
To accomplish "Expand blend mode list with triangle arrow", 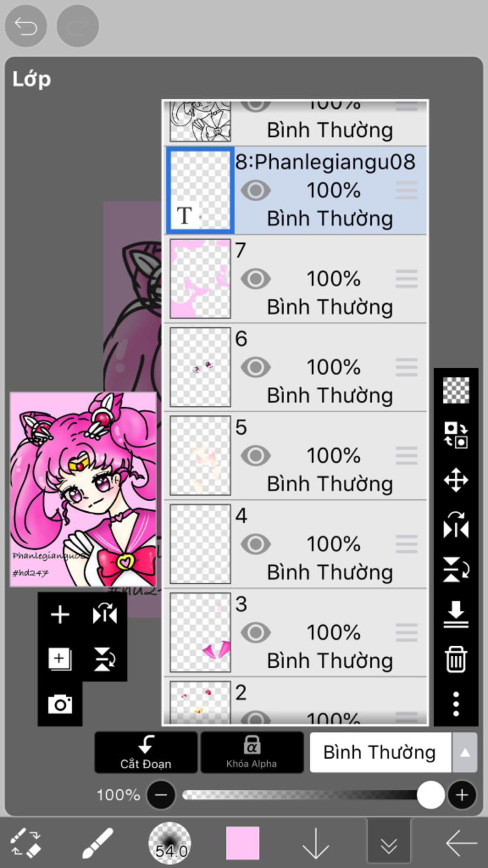I will tap(465, 753).
